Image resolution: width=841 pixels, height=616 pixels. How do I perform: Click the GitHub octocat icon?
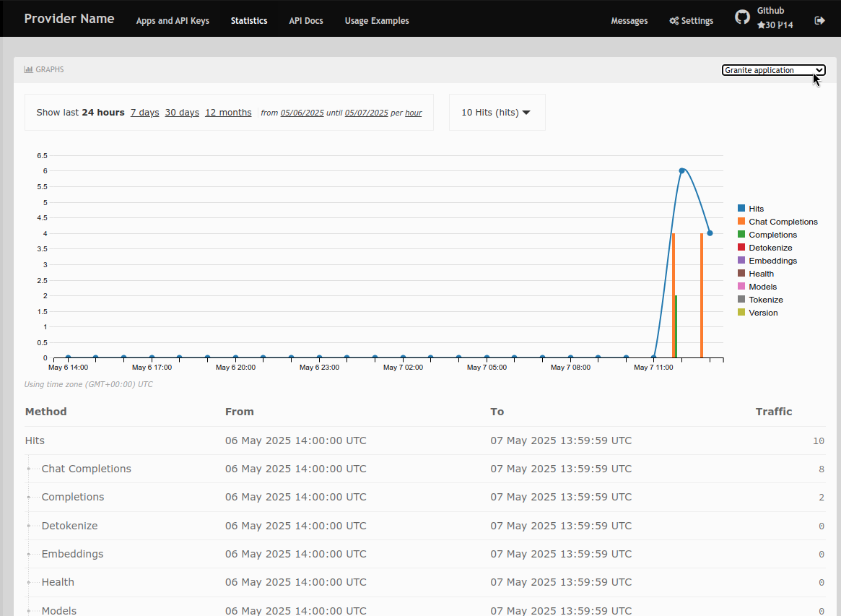(x=742, y=17)
